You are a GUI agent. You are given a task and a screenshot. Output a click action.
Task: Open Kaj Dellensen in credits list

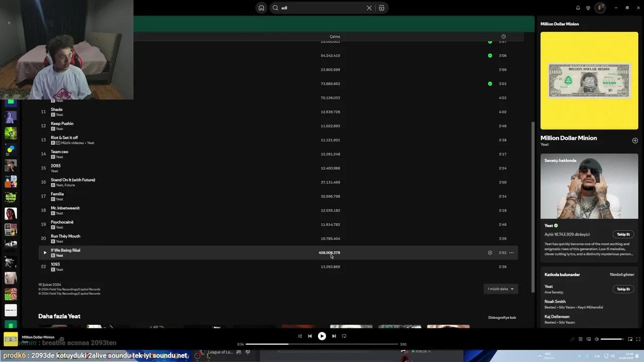tap(557, 317)
